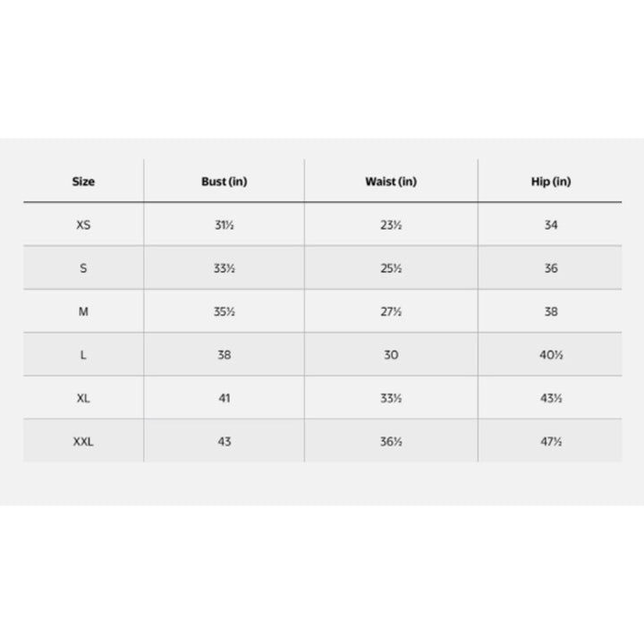Click the Bust (in) column header
644x644 pixels.
coord(225,182)
